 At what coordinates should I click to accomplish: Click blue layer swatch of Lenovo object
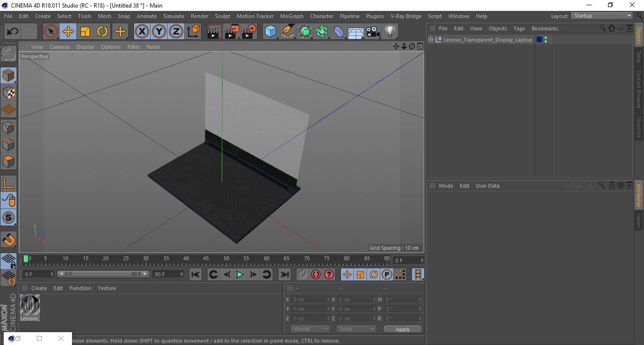click(539, 40)
